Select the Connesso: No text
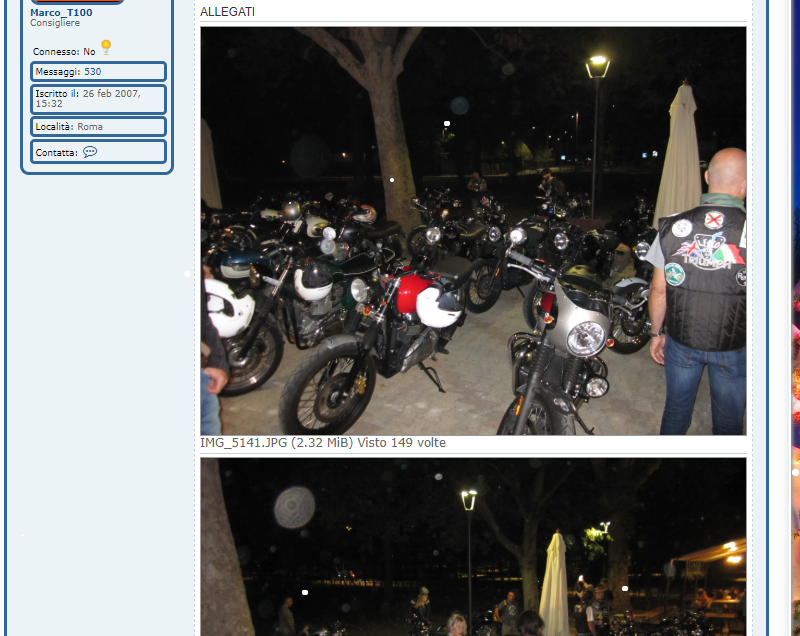Image resolution: width=800 pixels, height=636 pixels. 64,52
